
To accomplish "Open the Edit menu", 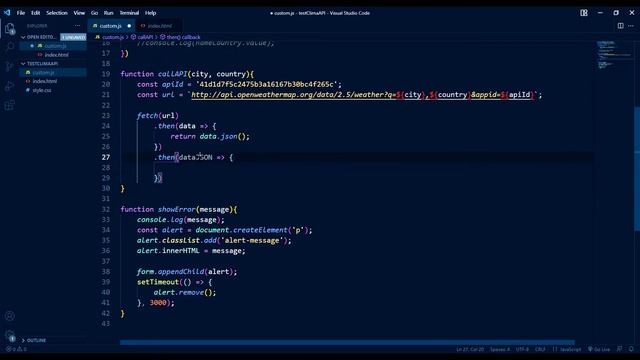I will (36, 13).
